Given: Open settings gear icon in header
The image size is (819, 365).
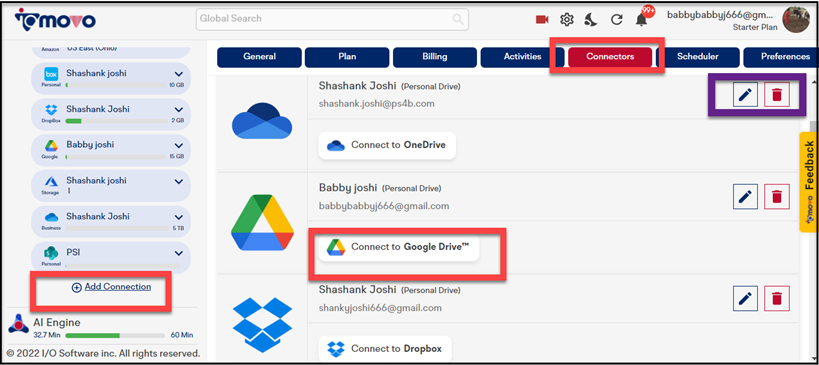Looking at the screenshot, I should coord(567,20).
